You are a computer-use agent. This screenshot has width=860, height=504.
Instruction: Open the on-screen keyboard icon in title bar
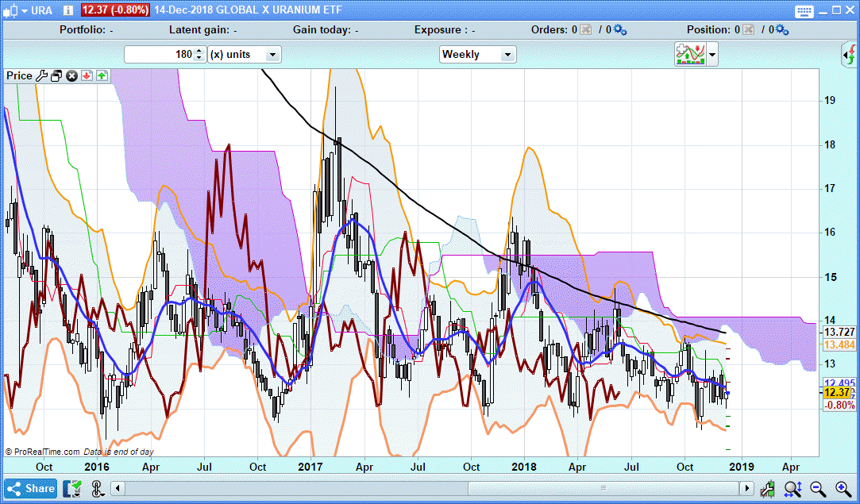tap(804, 10)
